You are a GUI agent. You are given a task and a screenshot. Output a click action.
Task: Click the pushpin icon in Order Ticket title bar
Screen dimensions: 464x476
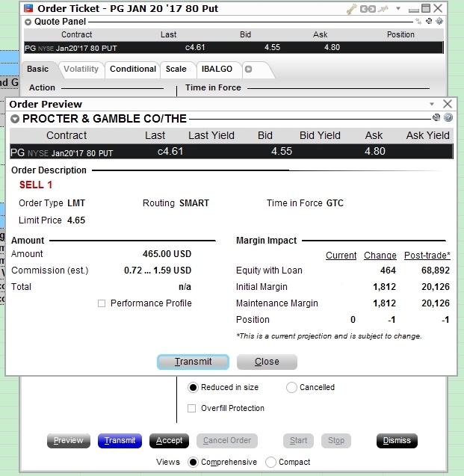click(x=383, y=9)
